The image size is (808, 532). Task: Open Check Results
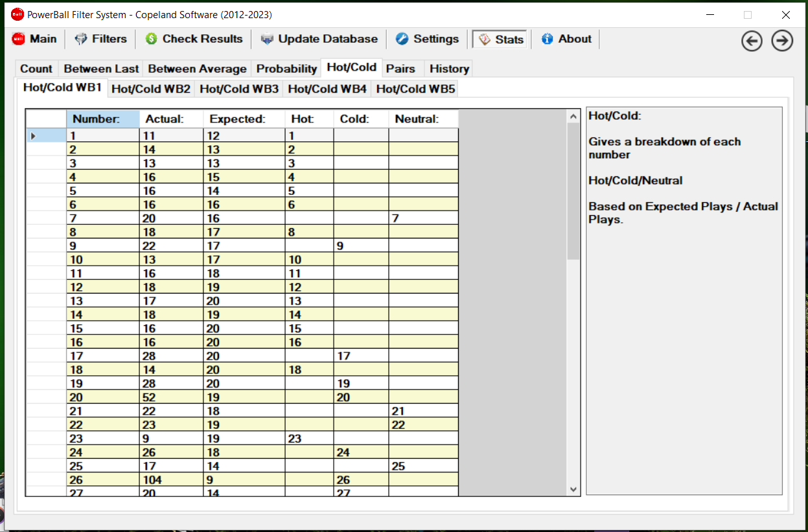[x=194, y=39]
